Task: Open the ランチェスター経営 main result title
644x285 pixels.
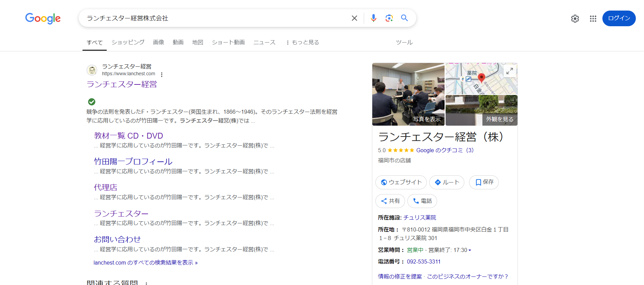Action: tap(122, 84)
